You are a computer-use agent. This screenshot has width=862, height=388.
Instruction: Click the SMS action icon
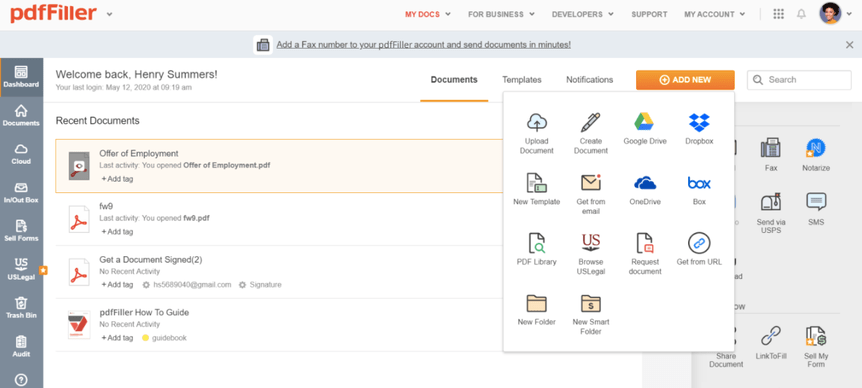(x=816, y=209)
